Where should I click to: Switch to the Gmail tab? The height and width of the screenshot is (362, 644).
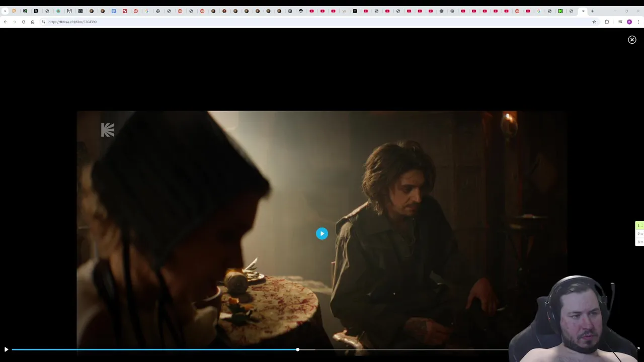[x=69, y=11]
